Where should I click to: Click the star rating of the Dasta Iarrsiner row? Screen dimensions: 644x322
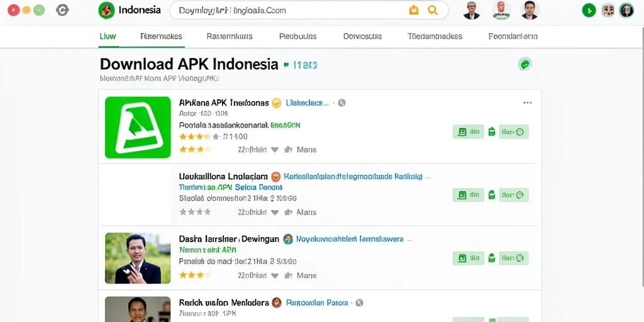[195, 275]
